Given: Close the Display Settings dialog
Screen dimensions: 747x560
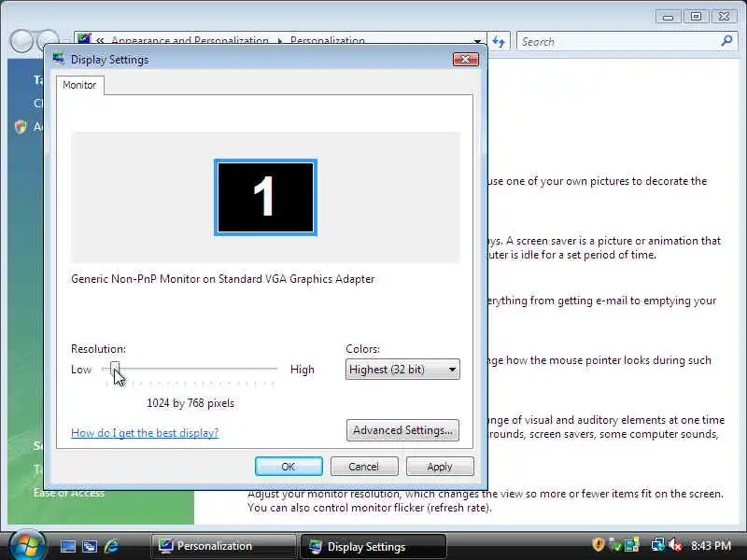Looking at the screenshot, I should 465,59.
